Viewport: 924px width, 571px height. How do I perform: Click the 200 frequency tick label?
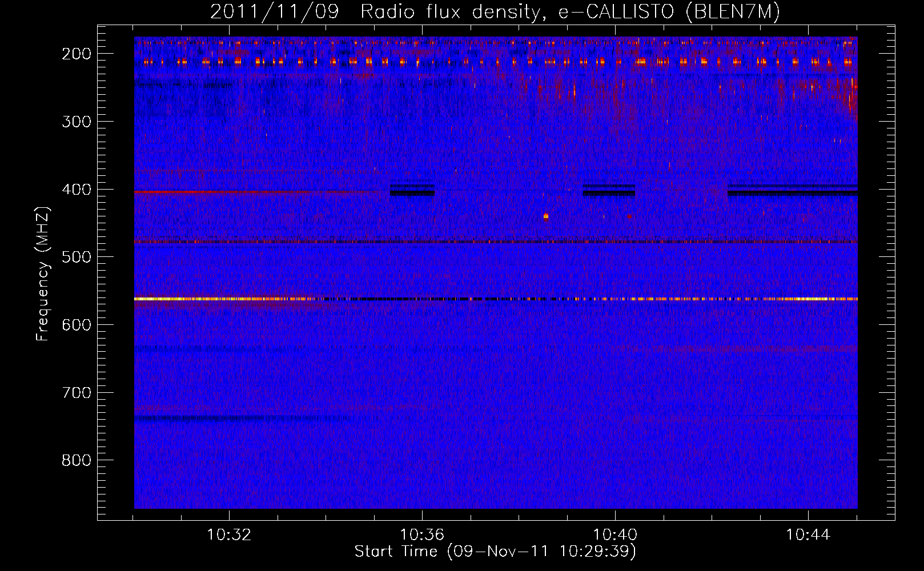coord(77,54)
